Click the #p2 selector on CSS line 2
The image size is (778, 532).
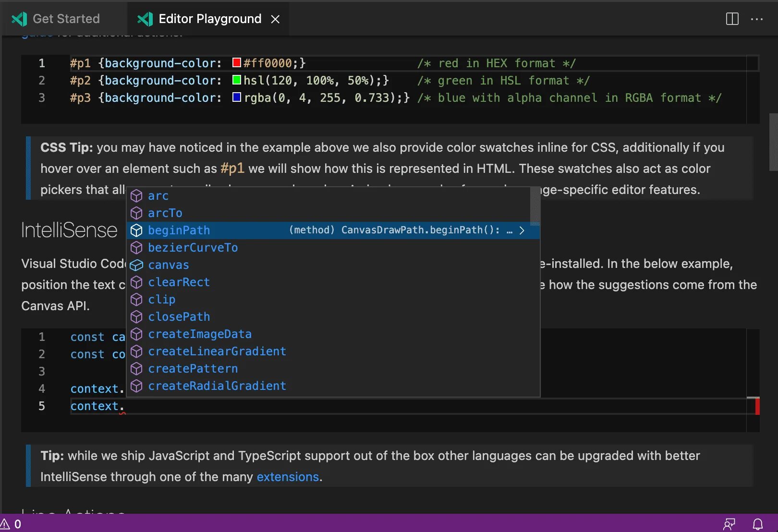pos(80,80)
